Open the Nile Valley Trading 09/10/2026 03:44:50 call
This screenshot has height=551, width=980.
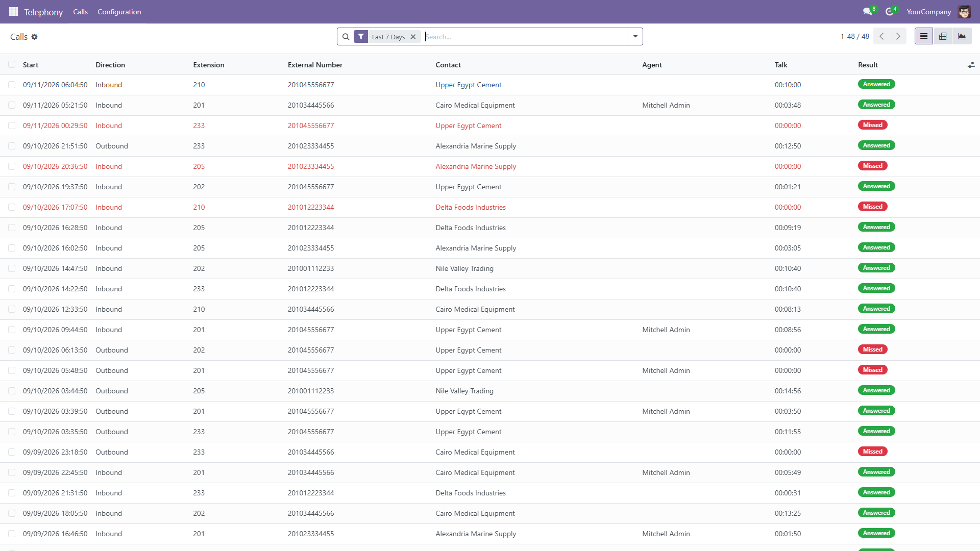[464, 391]
